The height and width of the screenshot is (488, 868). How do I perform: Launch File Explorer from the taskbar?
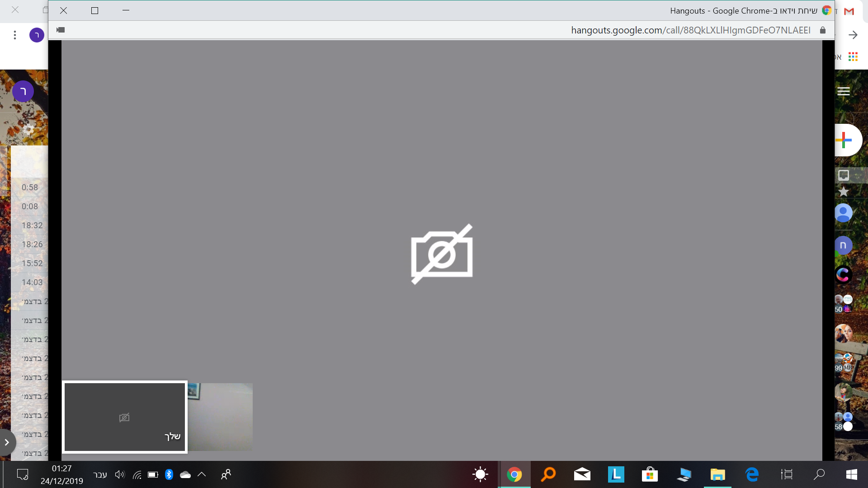click(x=717, y=474)
